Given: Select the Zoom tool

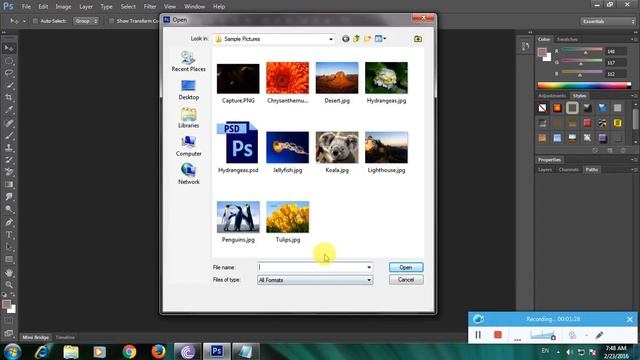Looking at the screenshot, I should [9, 285].
